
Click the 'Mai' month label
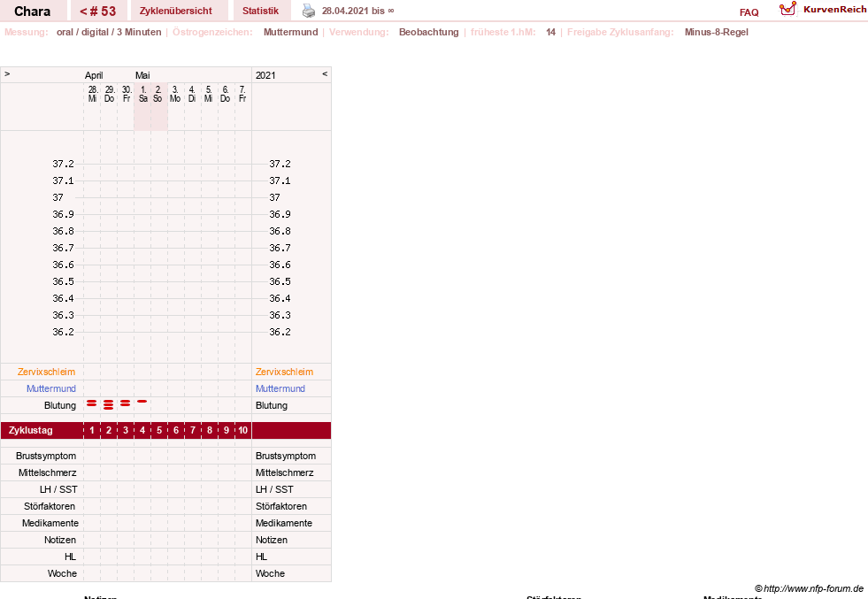142,75
